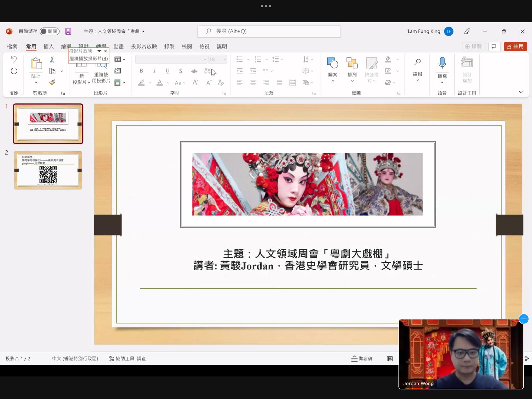Image resolution: width=532 pixels, height=399 pixels.
Task: Open the font name combo box
Action: tap(171, 60)
